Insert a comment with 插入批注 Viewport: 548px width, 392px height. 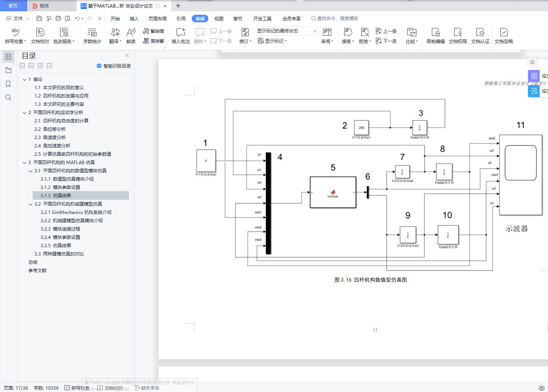point(181,36)
